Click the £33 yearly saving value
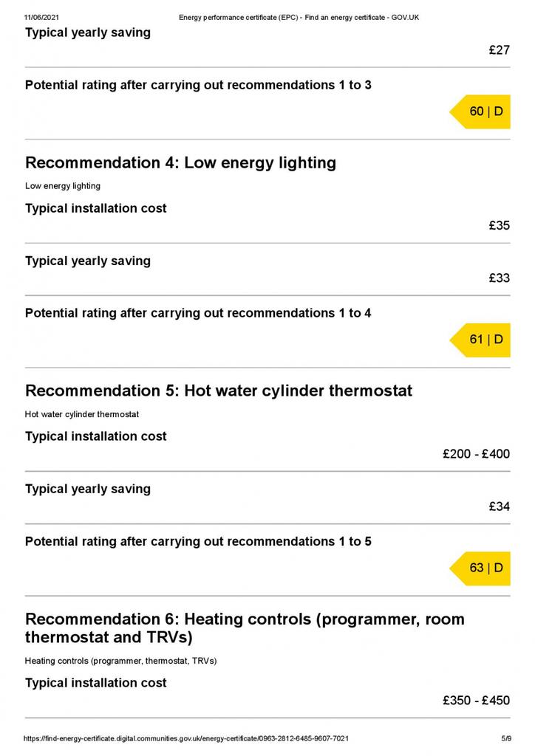 (500, 278)
